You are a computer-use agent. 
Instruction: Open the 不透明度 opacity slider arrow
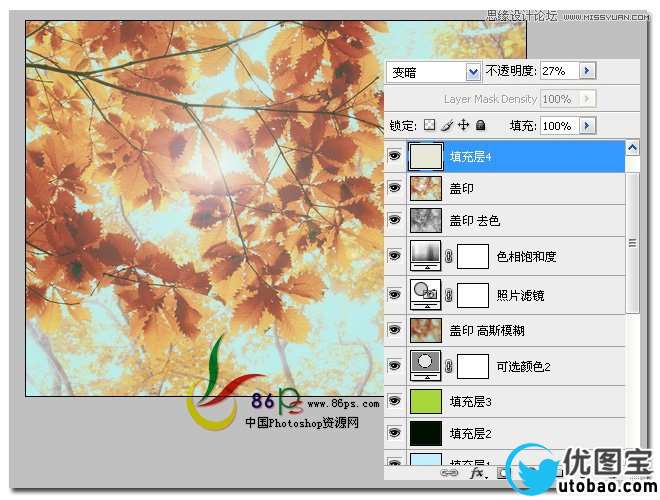[587, 71]
